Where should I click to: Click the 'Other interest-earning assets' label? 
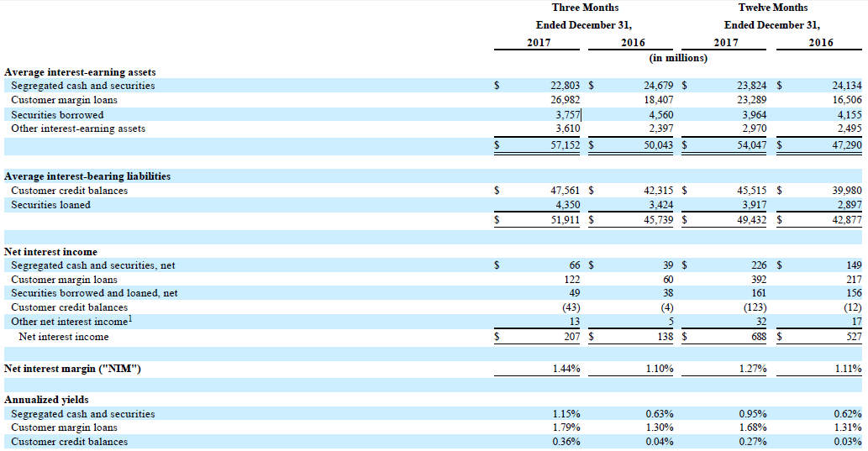click(78, 128)
